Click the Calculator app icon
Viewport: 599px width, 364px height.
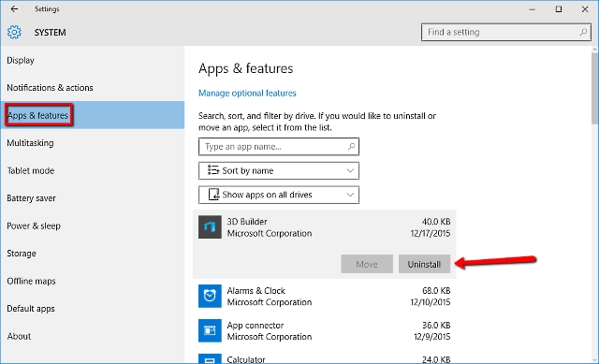210,358
